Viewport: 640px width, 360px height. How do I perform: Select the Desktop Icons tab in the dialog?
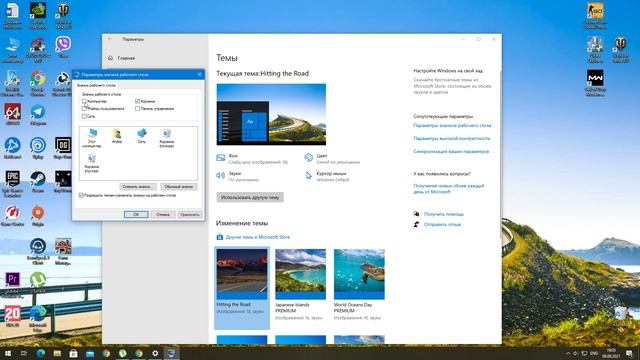pyautogui.click(x=96, y=85)
